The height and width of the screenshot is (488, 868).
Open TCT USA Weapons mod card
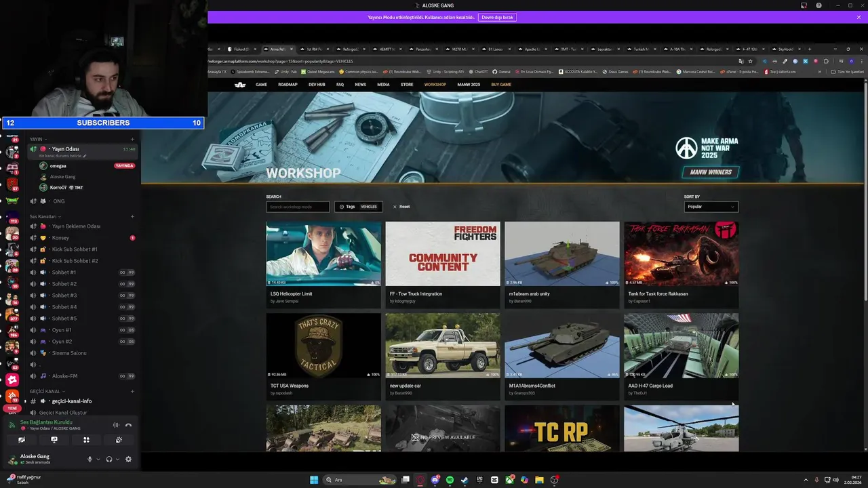[323, 356]
